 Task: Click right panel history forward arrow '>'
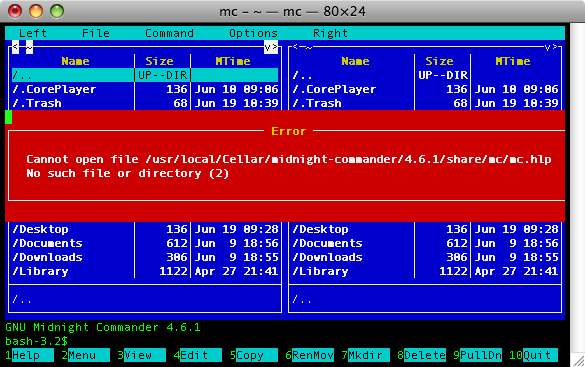pyautogui.click(x=555, y=47)
